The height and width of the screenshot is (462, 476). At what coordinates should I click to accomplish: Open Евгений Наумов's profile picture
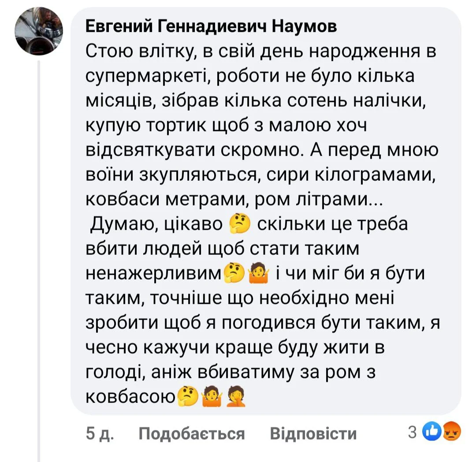pyautogui.click(x=39, y=31)
